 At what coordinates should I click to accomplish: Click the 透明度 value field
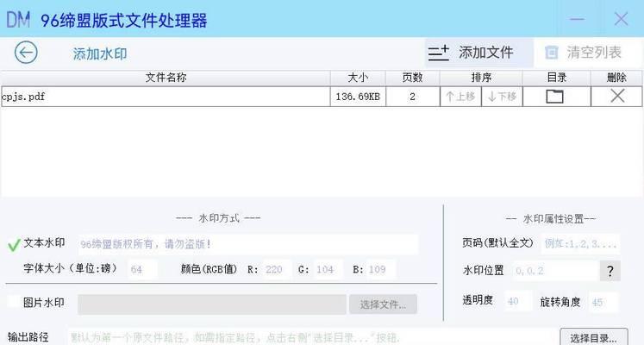coord(517,302)
